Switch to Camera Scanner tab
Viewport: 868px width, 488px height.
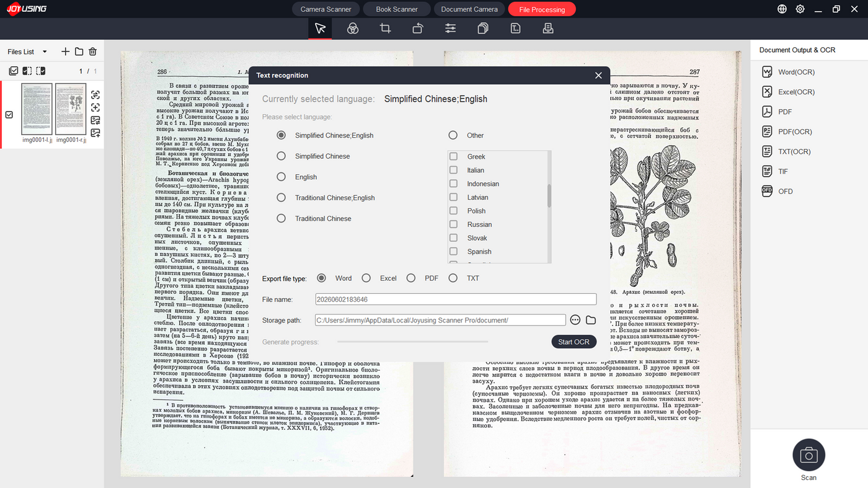[x=325, y=9]
